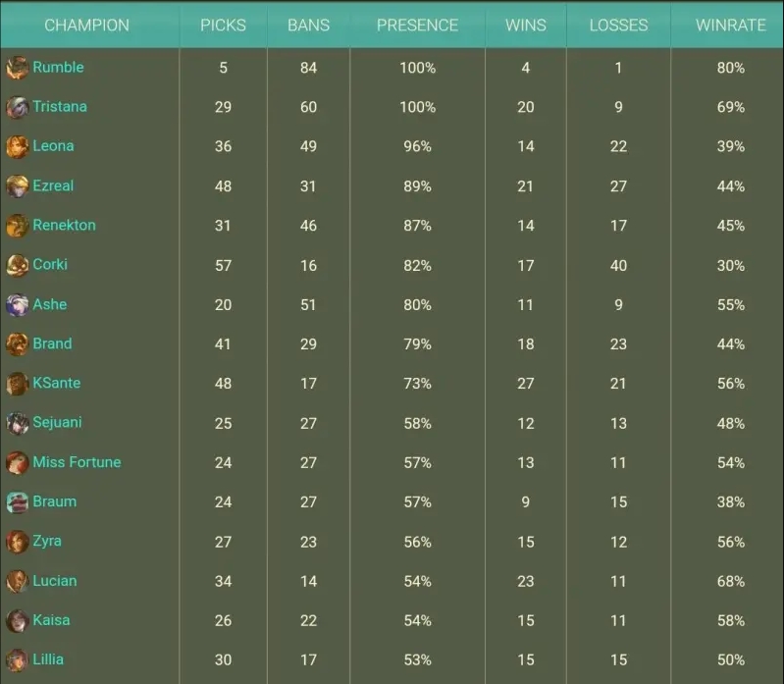Click Braum's champion portrait icon

(x=17, y=501)
